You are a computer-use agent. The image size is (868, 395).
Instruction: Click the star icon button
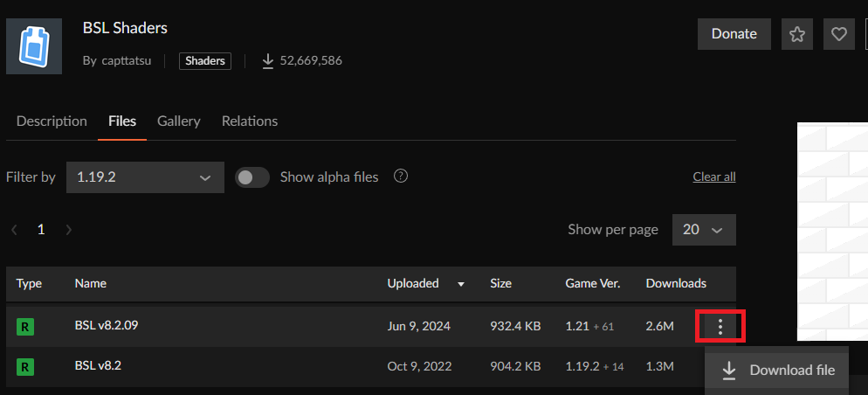coord(796,34)
